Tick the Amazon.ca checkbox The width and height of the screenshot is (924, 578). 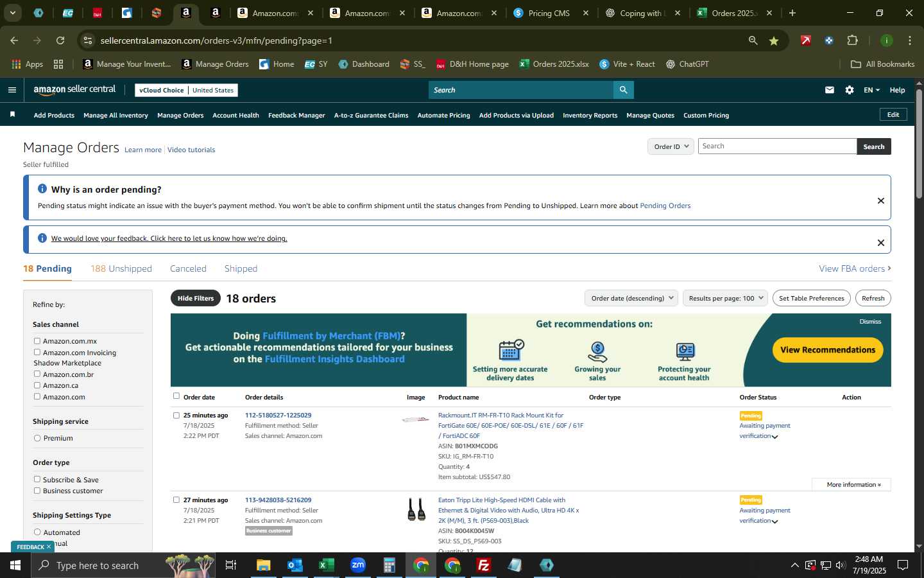click(x=37, y=385)
